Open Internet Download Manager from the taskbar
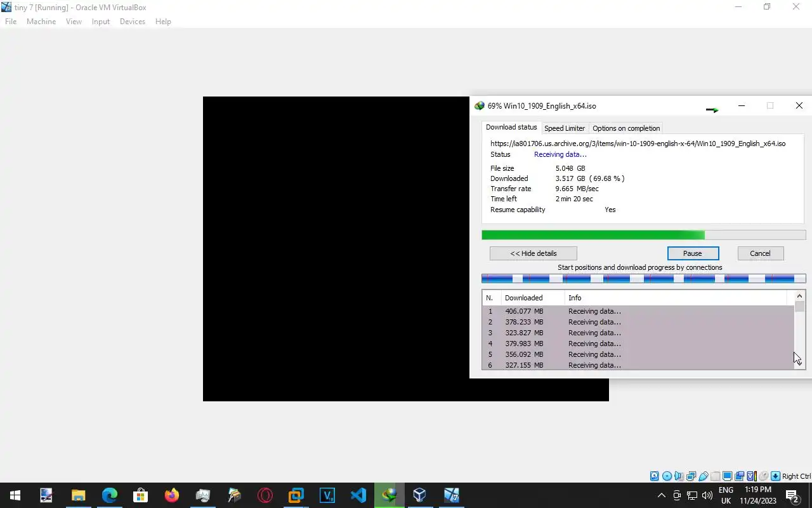The height and width of the screenshot is (508, 812). [x=390, y=495]
